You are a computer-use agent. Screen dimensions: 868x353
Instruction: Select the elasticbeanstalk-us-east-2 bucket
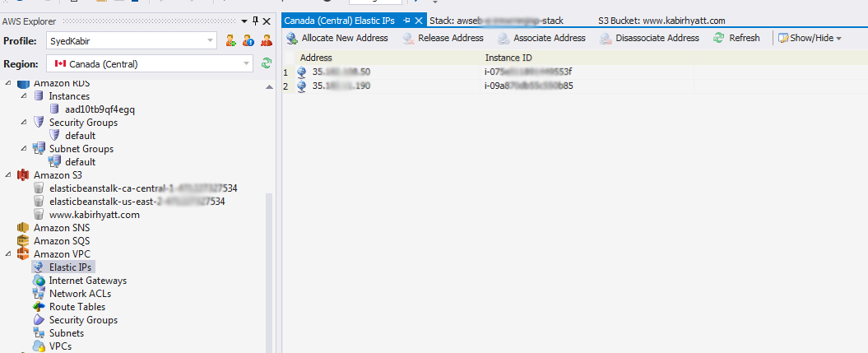(137, 202)
